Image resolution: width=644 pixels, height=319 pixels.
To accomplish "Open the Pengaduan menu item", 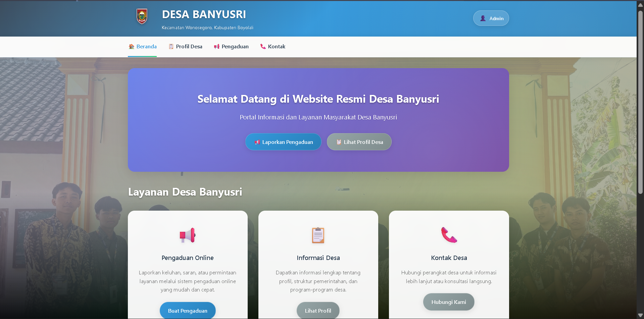I will tap(231, 47).
